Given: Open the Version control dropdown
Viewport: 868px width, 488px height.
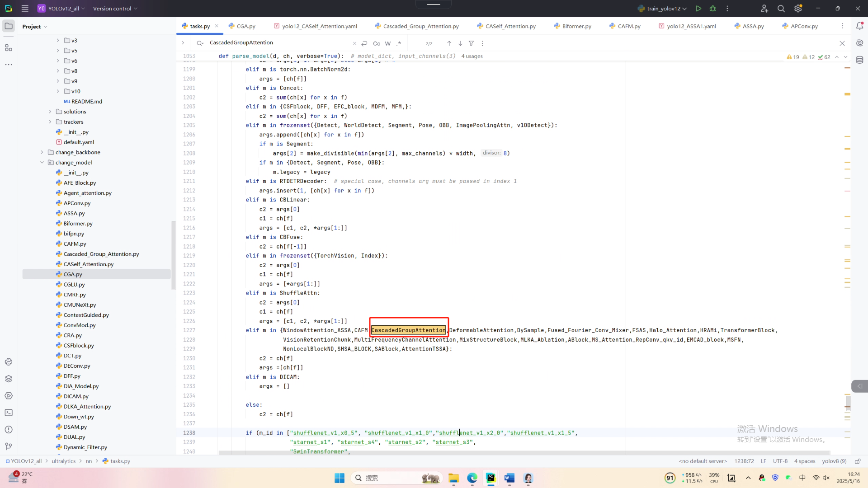Looking at the screenshot, I should (x=115, y=9).
